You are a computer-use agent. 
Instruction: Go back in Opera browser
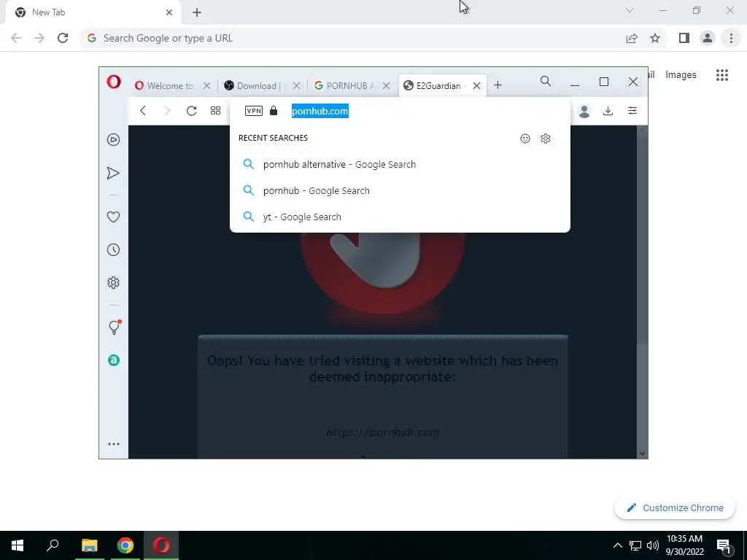tap(143, 111)
